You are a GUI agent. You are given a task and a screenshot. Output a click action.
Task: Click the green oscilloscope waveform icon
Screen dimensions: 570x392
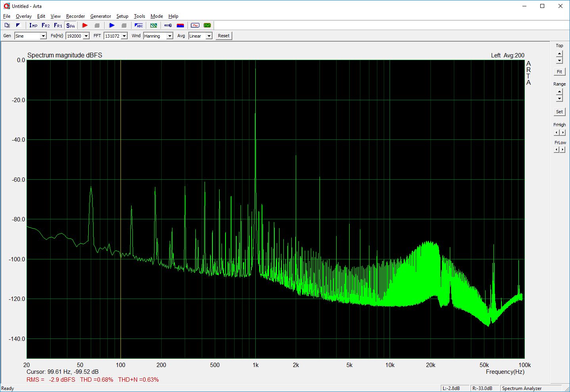point(207,25)
